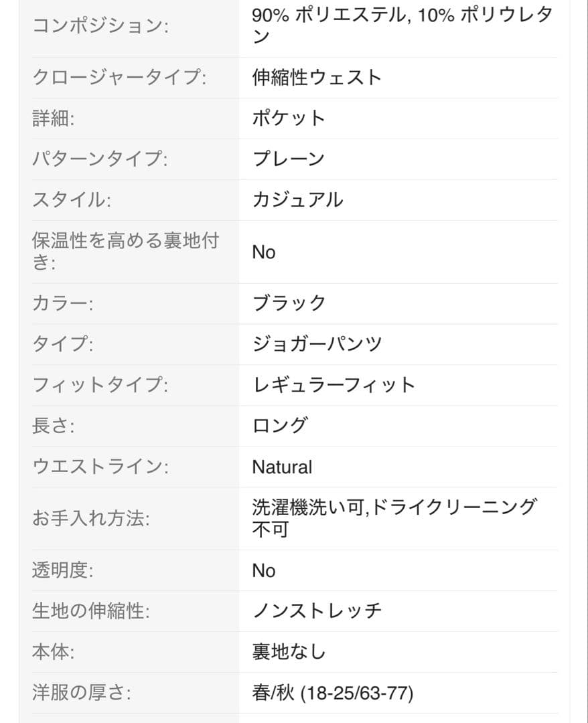Select the ノンストレッチ stretch value
Image resolution: width=588 pixels, height=723 pixels.
coord(317,611)
